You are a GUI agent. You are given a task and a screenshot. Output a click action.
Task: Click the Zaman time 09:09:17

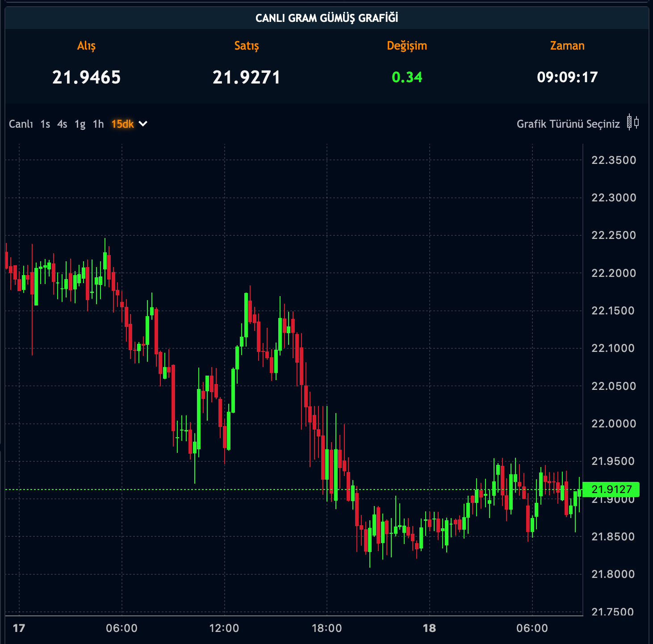[x=567, y=77]
